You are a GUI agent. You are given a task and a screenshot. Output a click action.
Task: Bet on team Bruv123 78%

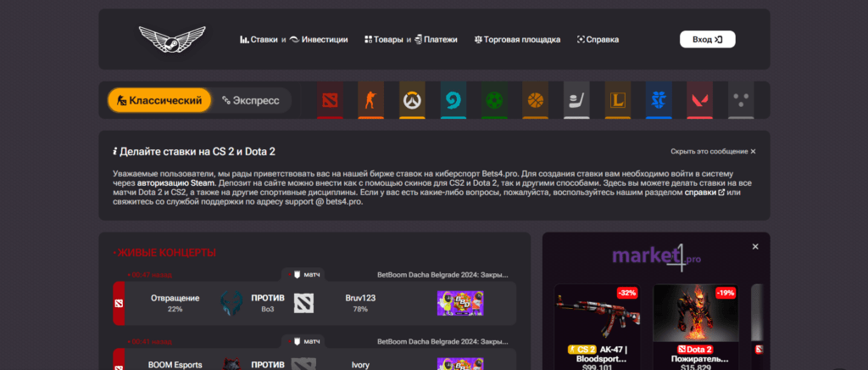tap(360, 303)
